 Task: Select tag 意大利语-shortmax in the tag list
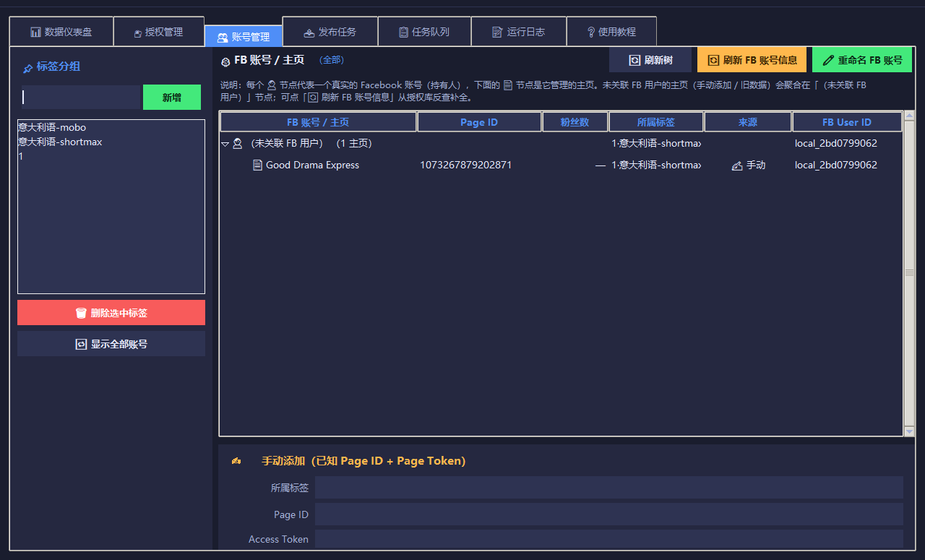(111, 142)
